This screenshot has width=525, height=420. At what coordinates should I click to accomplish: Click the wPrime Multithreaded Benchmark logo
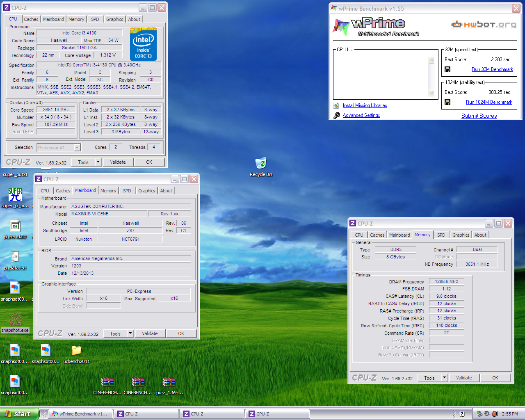[x=376, y=27]
